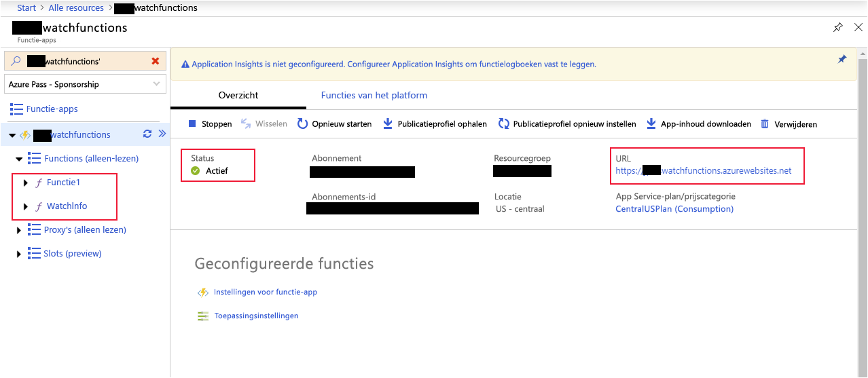Expand Proxy's (alleen lezen) node arrow
Screen dimensions: 868x378
[19, 230]
